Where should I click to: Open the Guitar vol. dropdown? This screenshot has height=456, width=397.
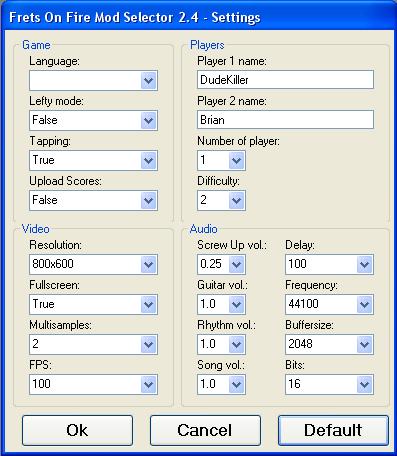(221, 304)
